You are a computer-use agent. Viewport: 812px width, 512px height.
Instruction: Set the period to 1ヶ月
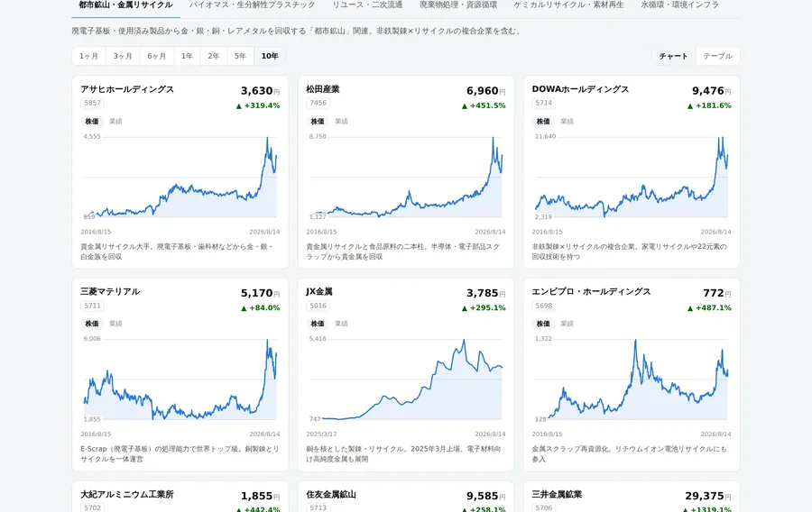(x=89, y=56)
